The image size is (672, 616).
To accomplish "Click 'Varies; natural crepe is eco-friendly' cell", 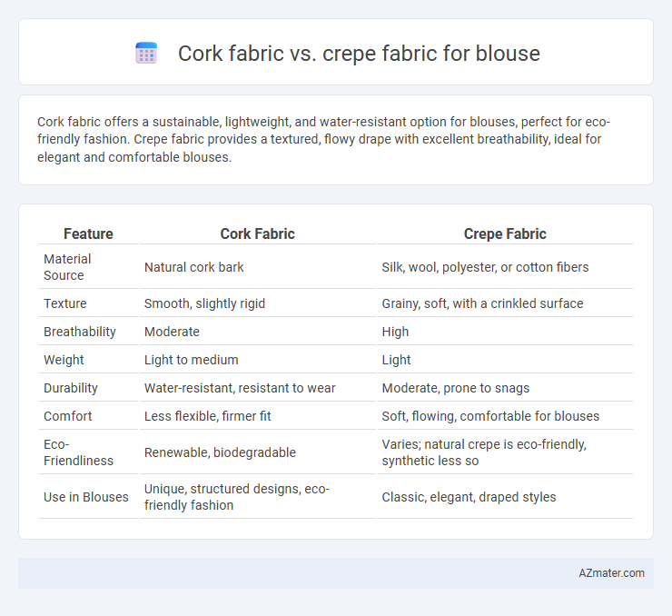I will tap(484, 452).
